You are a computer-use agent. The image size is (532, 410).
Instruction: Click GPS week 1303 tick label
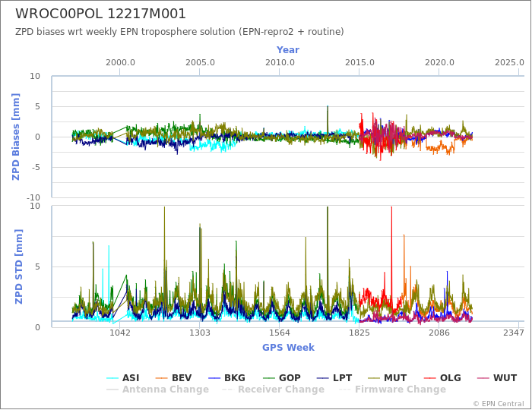click(x=199, y=333)
